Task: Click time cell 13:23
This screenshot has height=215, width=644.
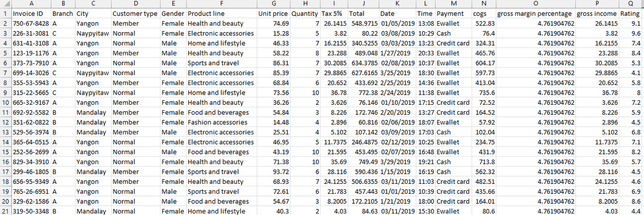Action: (x=426, y=43)
